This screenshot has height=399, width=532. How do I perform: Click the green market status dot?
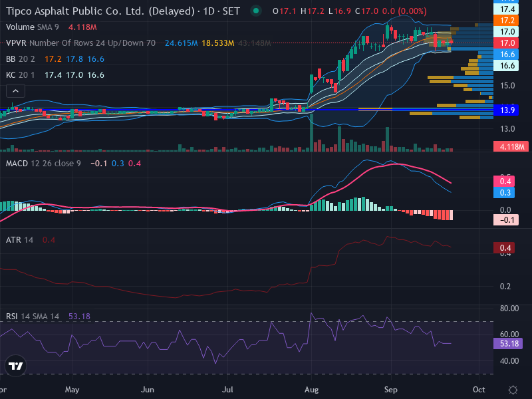coord(256,11)
